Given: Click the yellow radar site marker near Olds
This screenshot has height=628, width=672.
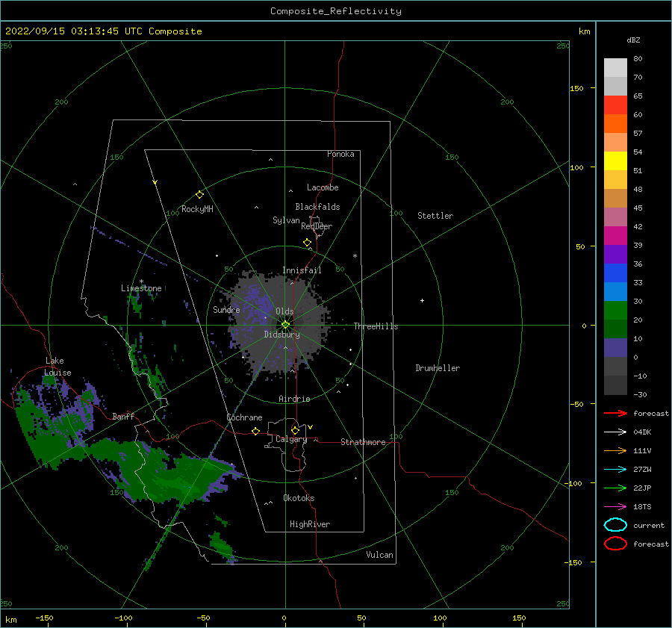Looking at the screenshot, I should point(285,325).
